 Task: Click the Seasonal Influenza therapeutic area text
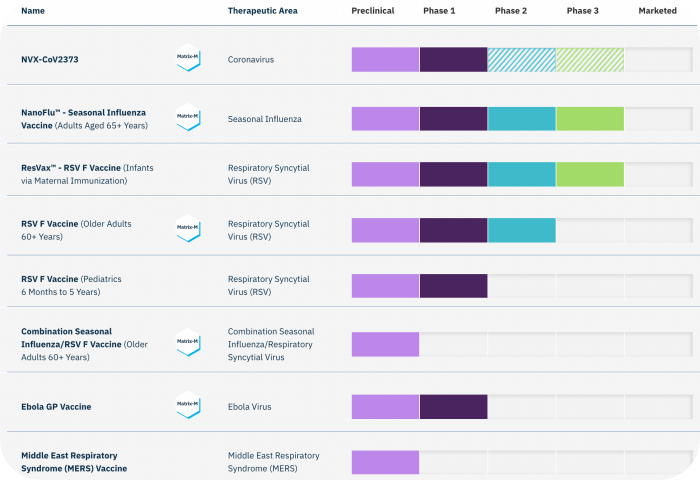click(265, 119)
